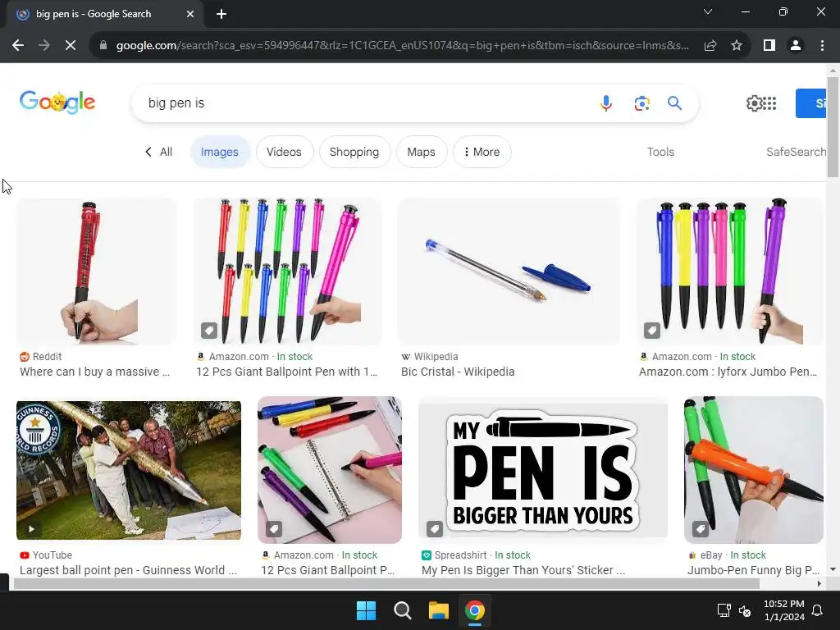The height and width of the screenshot is (630, 840).
Task: Click the voice search microphone icon
Action: pos(606,103)
